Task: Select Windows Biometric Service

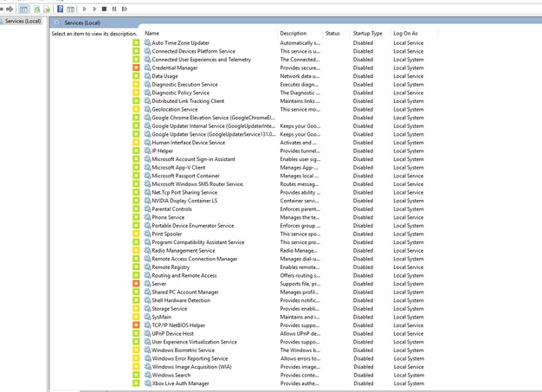Action: click(x=184, y=350)
